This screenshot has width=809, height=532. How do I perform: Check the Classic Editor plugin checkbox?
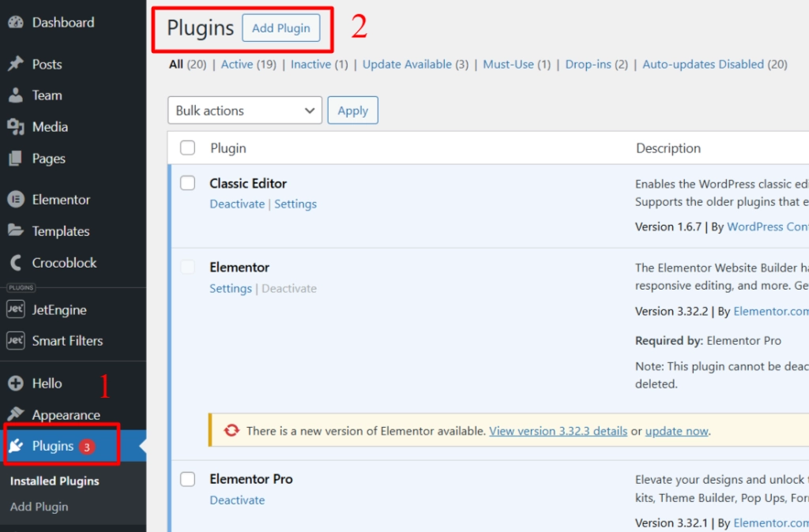(x=187, y=182)
